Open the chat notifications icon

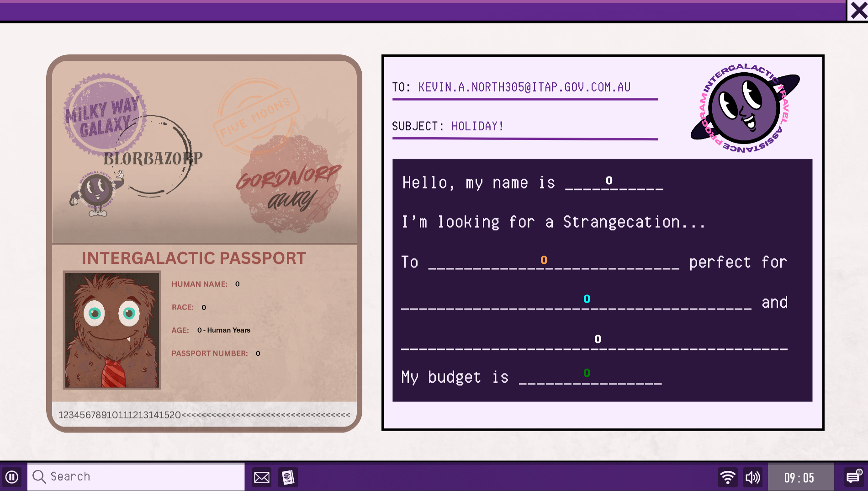[x=853, y=477]
